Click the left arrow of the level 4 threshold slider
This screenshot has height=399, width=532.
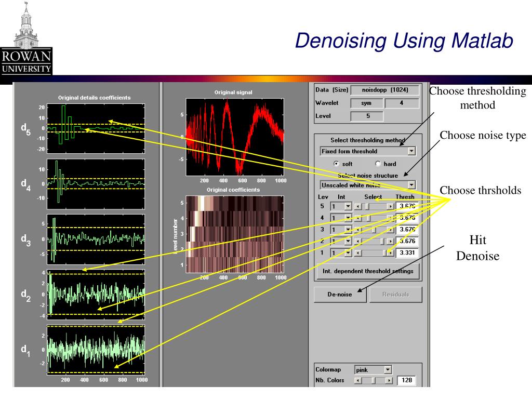tap(357, 218)
